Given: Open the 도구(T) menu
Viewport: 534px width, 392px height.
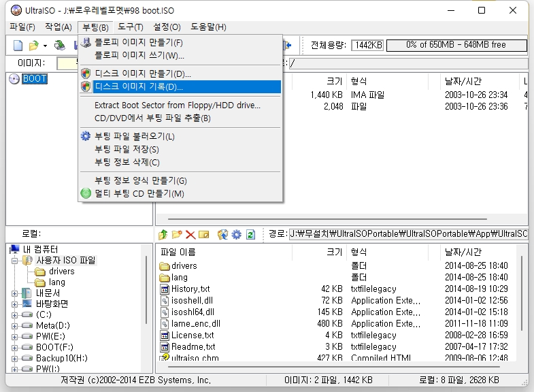Looking at the screenshot, I should click(x=131, y=27).
